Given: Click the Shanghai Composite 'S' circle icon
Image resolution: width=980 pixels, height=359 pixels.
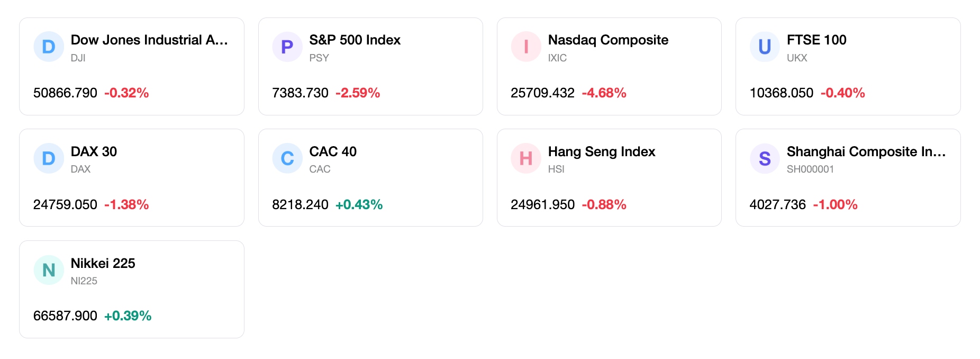Looking at the screenshot, I should tap(765, 158).
